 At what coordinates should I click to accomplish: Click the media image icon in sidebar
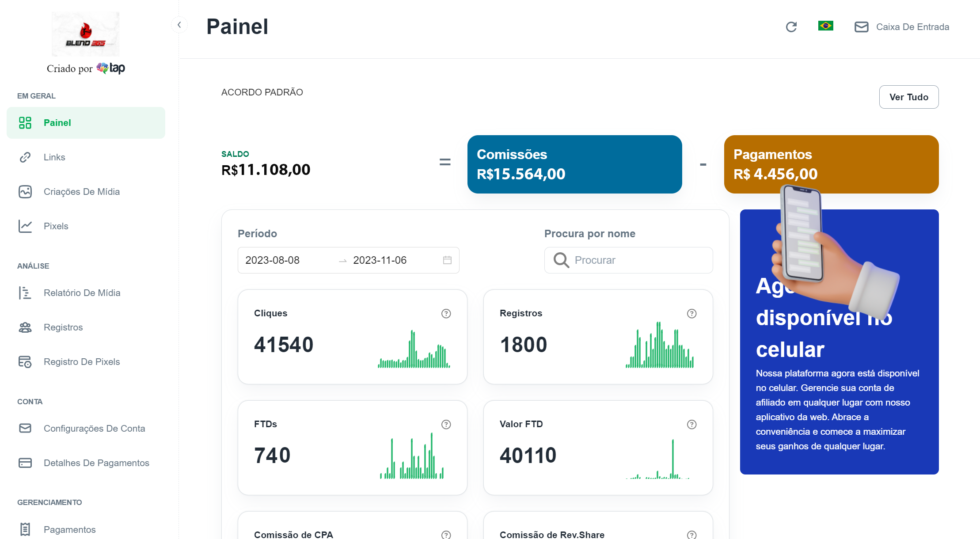25,192
